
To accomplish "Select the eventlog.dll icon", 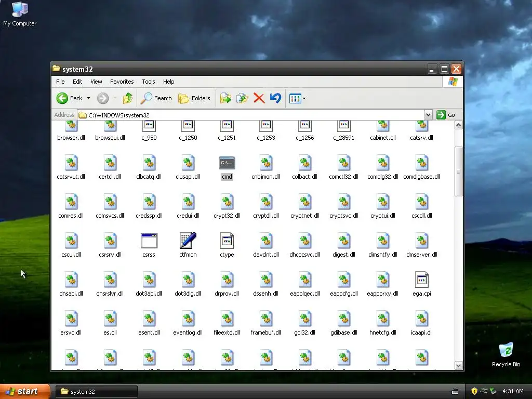I will click(x=188, y=319).
